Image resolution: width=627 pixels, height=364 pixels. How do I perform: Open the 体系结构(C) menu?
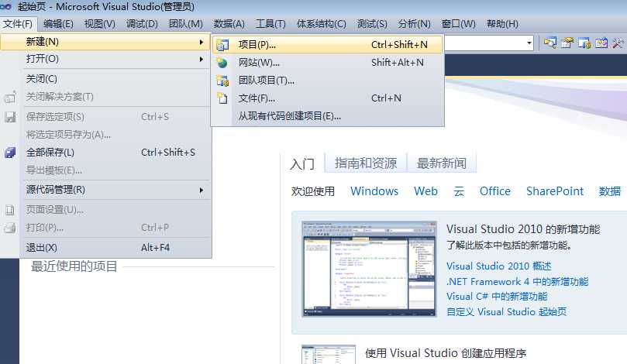point(322,24)
